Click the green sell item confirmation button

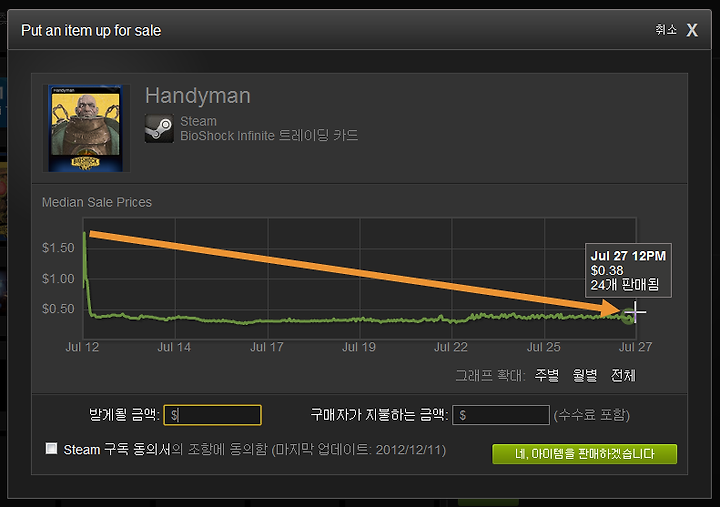585,454
